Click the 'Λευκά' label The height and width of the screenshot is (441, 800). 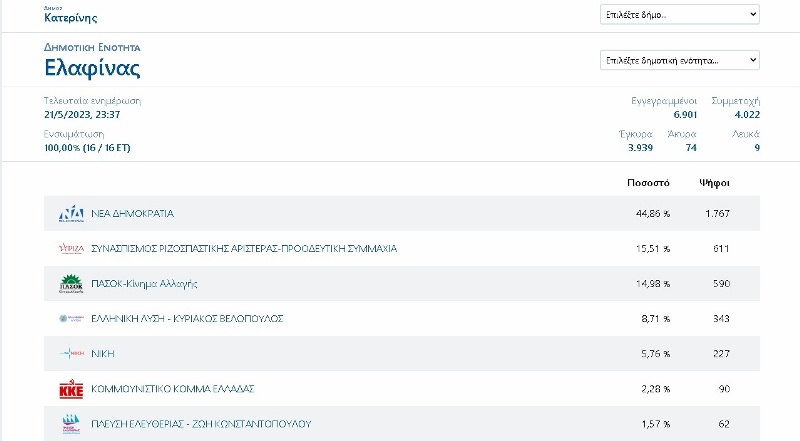tap(746, 134)
